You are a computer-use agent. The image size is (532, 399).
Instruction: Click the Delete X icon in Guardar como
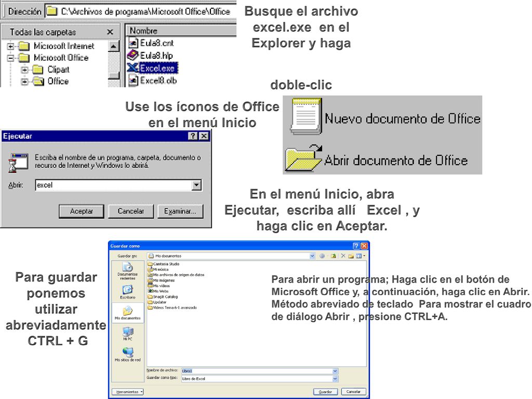343,256
